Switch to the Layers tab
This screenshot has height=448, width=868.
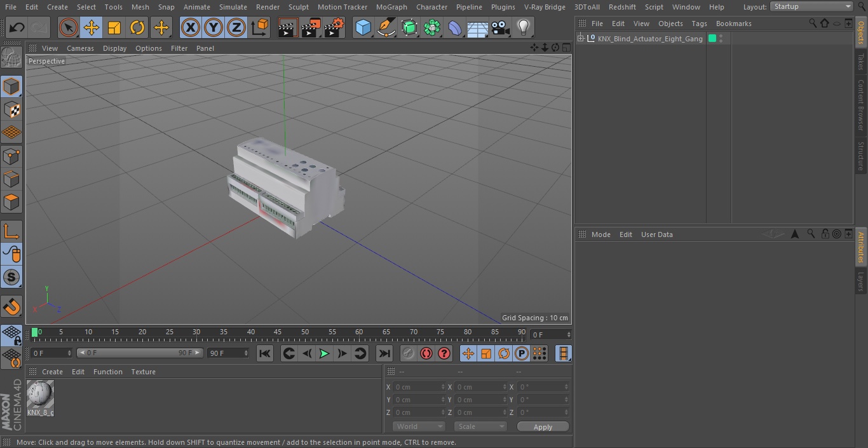[861, 281]
